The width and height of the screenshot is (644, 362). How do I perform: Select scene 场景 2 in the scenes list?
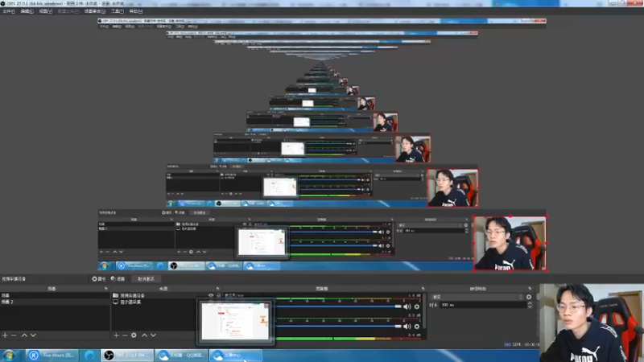[55, 302]
